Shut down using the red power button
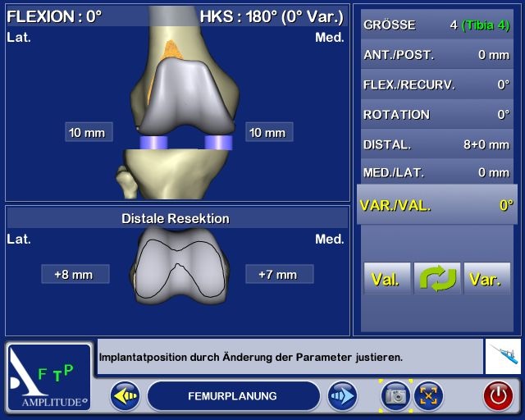Screen dimensions: 525x420 pos(498,396)
